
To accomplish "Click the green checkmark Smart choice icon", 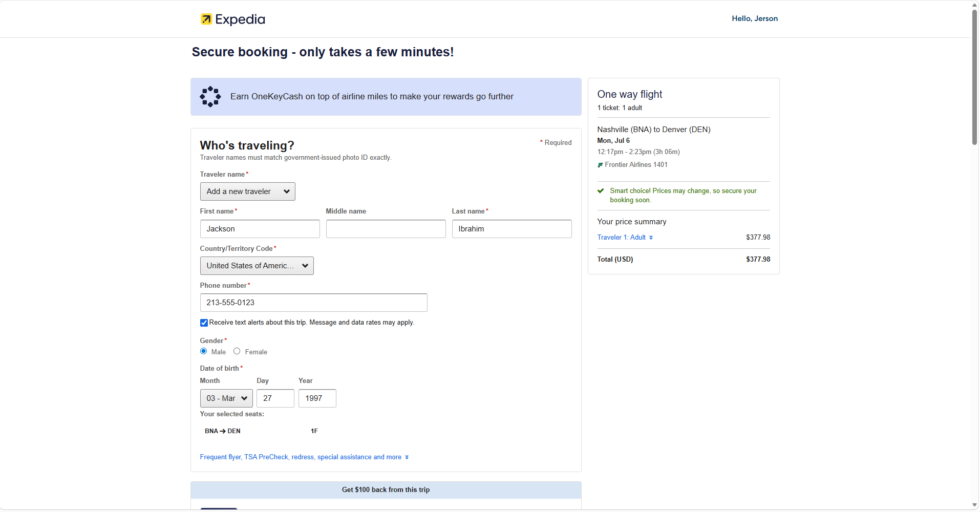I will pos(601,191).
